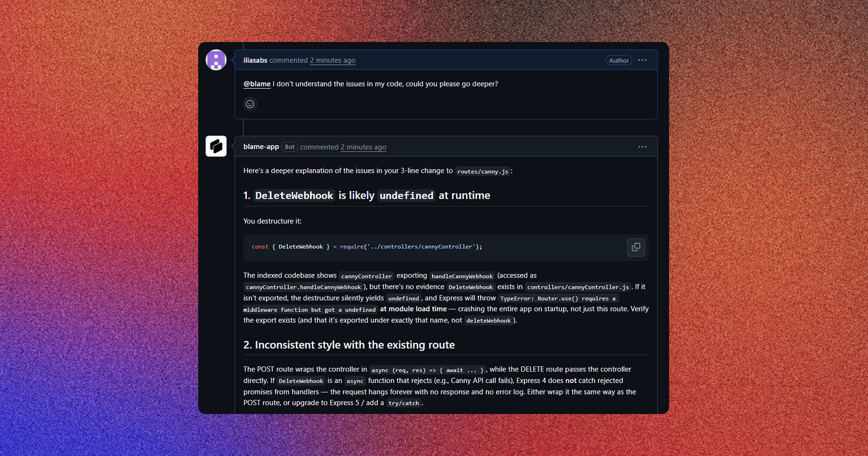Click the Bot label badge
This screenshot has height=456, width=868.
point(289,147)
